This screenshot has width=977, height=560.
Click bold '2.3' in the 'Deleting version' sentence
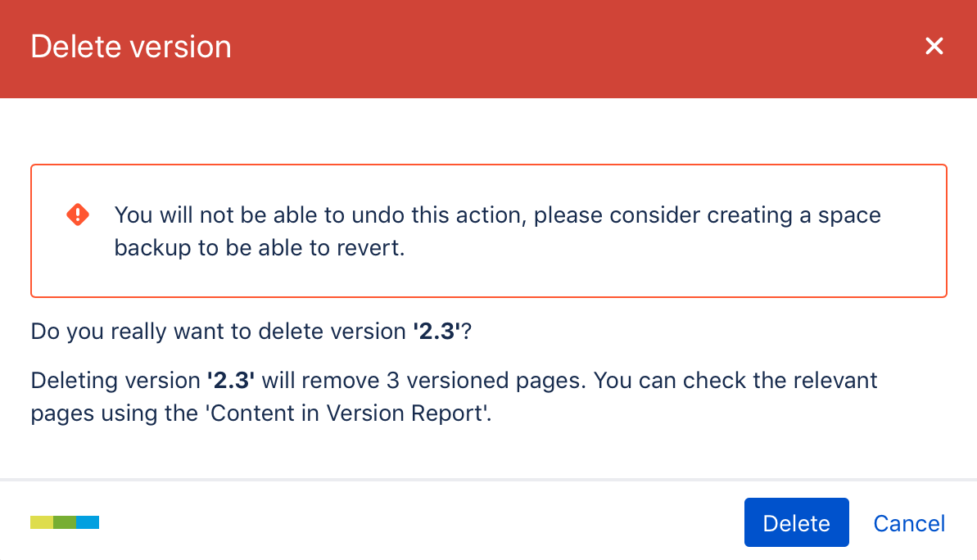[x=231, y=381]
